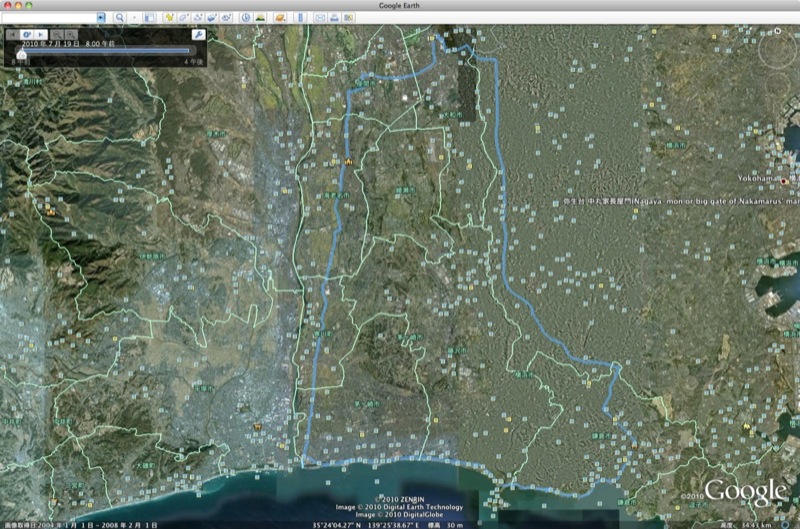Click the View in Google Maps icon
Image resolution: width=800 pixels, height=529 pixels.
click(x=348, y=18)
